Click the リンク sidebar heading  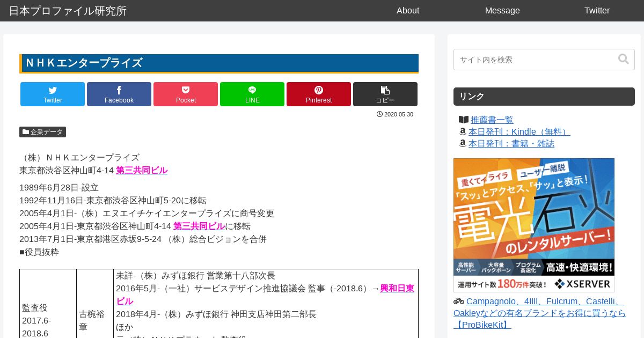(x=544, y=97)
